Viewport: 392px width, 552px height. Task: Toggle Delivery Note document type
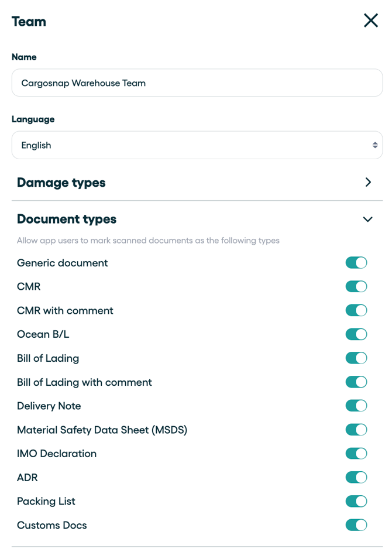(x=356, y=406)
